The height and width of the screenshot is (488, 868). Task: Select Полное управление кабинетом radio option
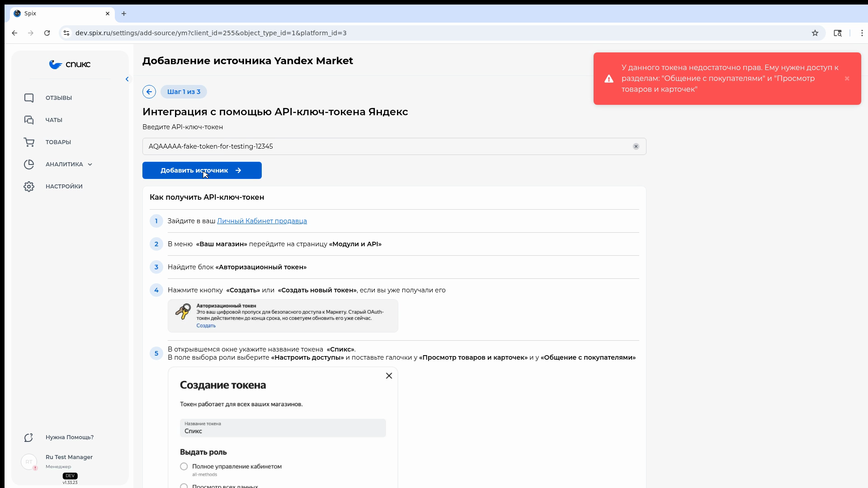184,467
